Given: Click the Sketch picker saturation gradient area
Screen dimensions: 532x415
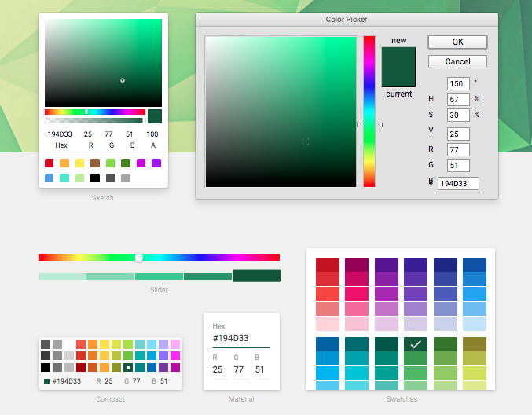Looking at the screenshot, I should (x=103, y=63).
